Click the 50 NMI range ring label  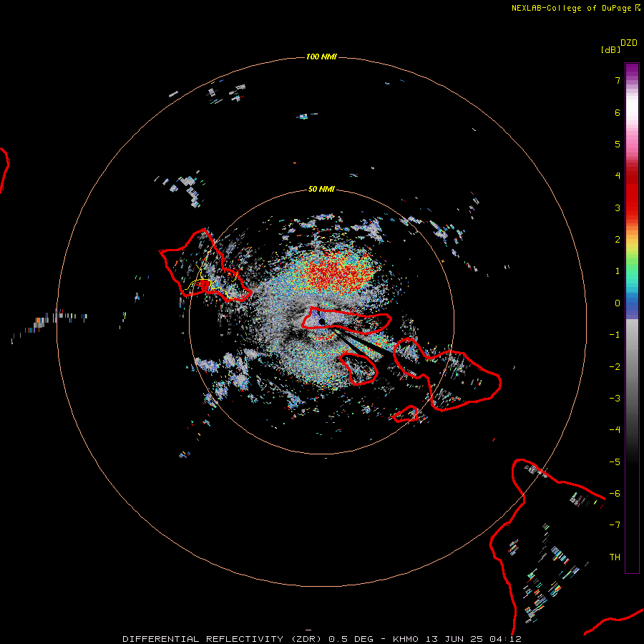tap(321, 189)
